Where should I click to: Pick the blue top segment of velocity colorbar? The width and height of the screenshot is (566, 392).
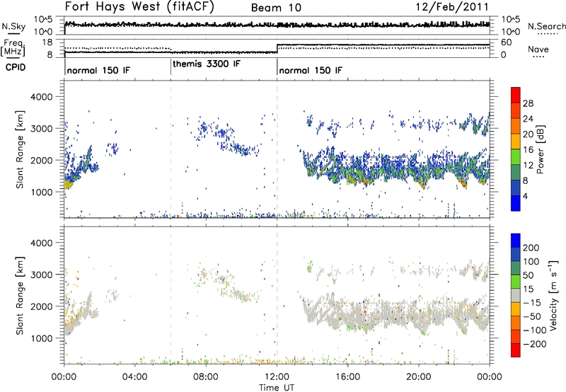[x=516, y=241]
